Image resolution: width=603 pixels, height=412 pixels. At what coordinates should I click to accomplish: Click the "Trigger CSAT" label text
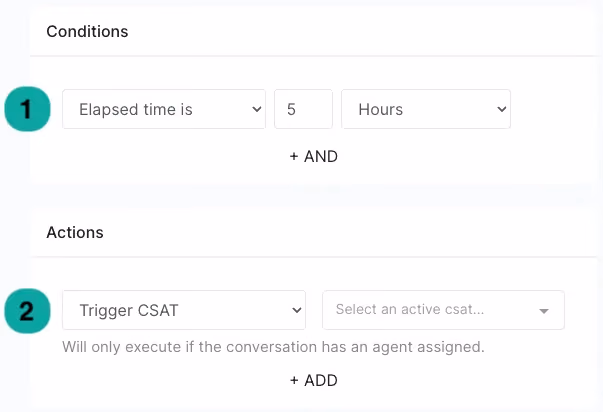(129, 310)
